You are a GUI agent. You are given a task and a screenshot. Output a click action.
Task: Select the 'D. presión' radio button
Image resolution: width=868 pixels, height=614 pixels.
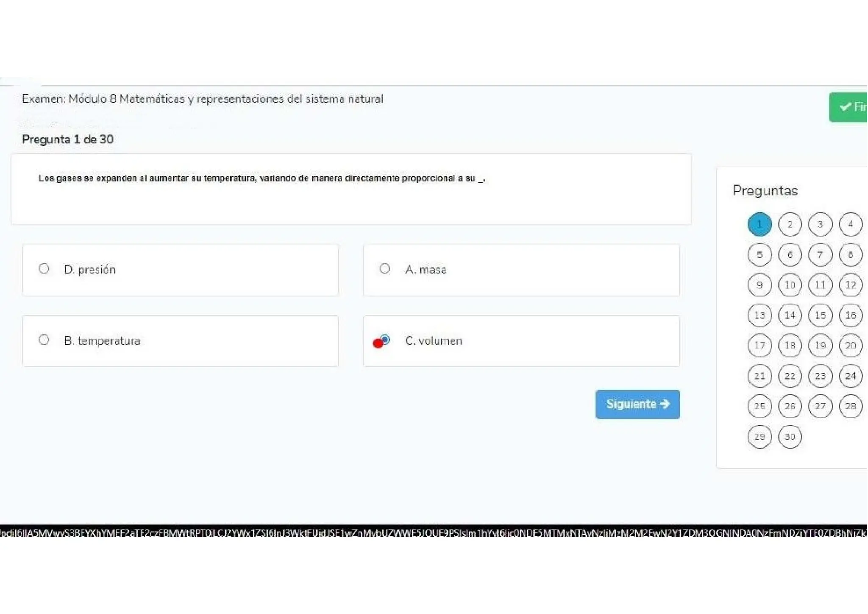coord(44,268)
